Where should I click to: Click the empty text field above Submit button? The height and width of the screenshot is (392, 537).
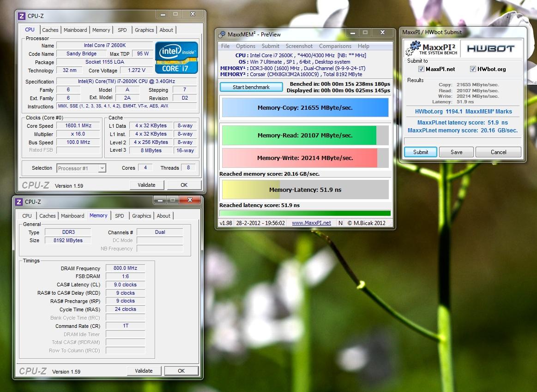tap(463, 142)
